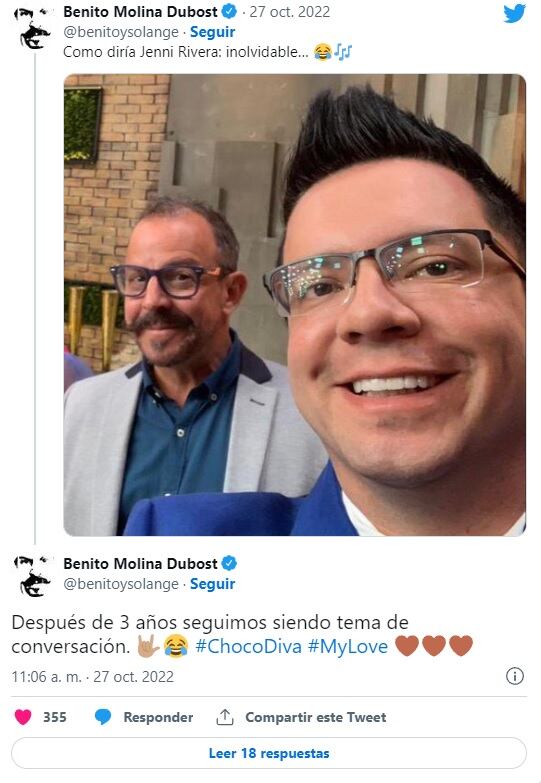Open the #ChocoDiva hashtag
Image resolution: width=541 pixels, height=783 pixels.
point(248,646)
